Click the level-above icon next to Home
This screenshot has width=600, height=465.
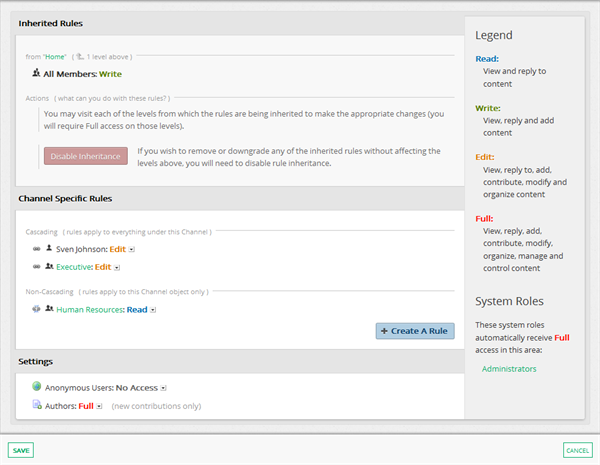coord(80,57)
